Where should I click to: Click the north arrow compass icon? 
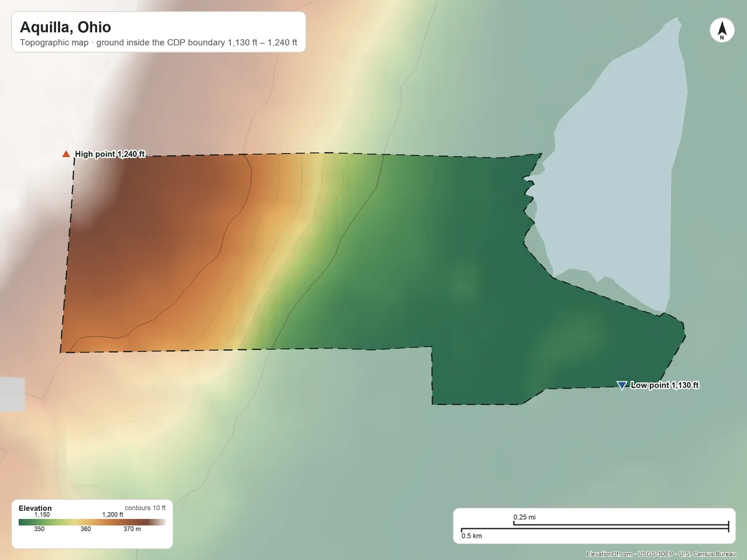(x=721, y=30)
